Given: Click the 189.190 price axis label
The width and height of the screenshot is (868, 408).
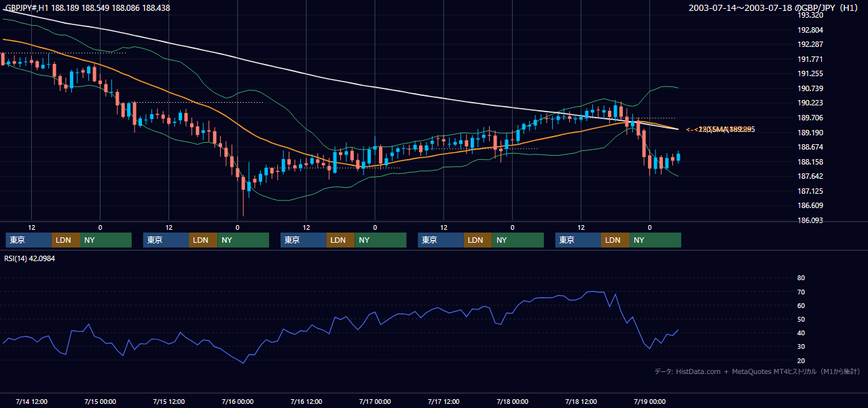Looking at the screenshot, I should (x=810, y=133).
